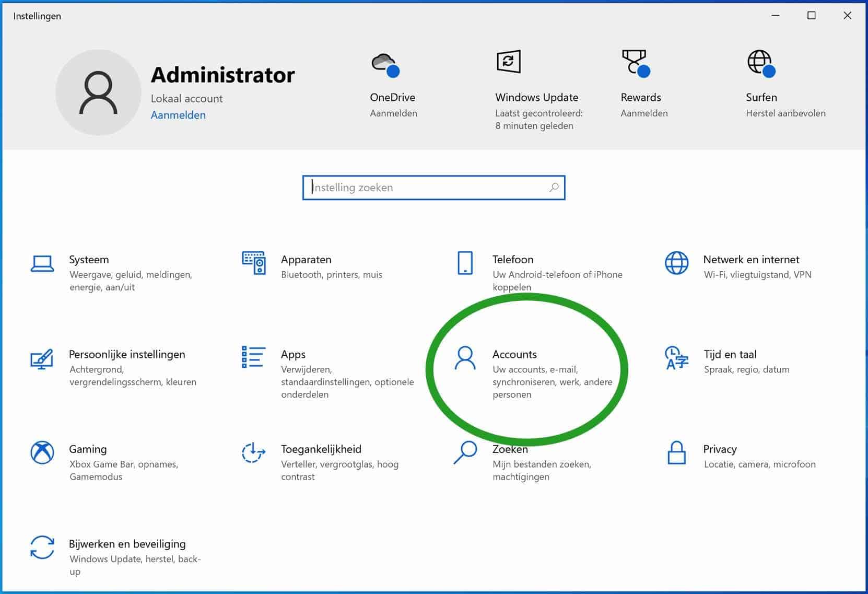Click 'Bluetooth, printers, muis' description
This screenshot has width=868, height=594.
point(332,275)
